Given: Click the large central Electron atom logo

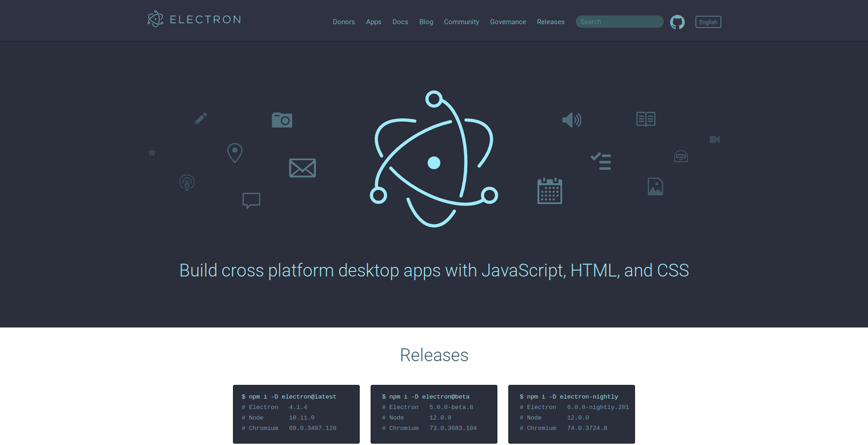Looking at the screenshot, I should tap(434, 161).
